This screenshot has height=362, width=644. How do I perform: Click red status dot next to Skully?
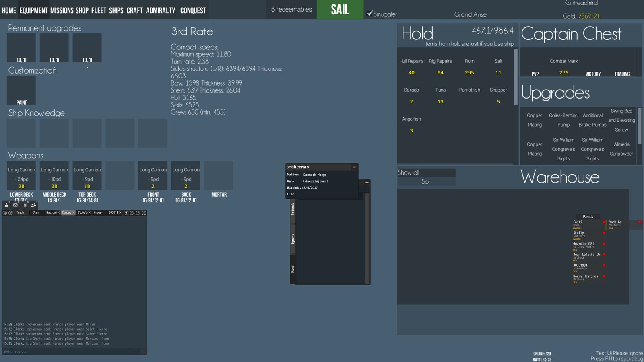point(604,233)
